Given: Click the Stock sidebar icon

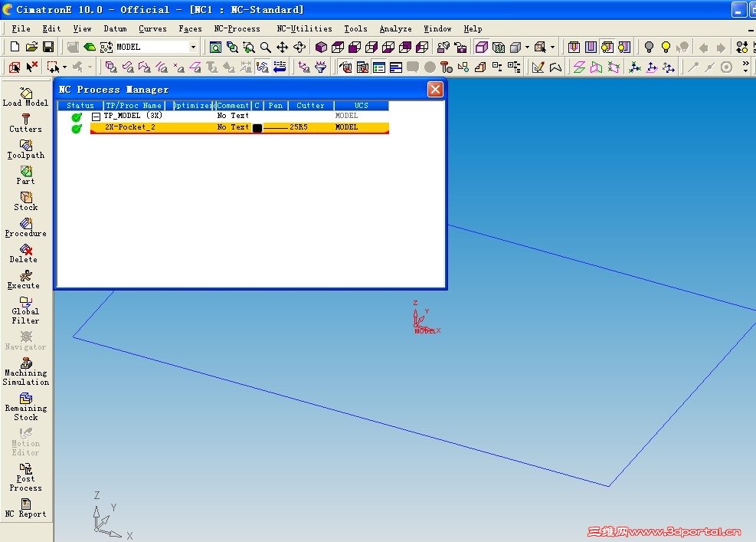Looking at the screenshot, I should pos(25,202).
